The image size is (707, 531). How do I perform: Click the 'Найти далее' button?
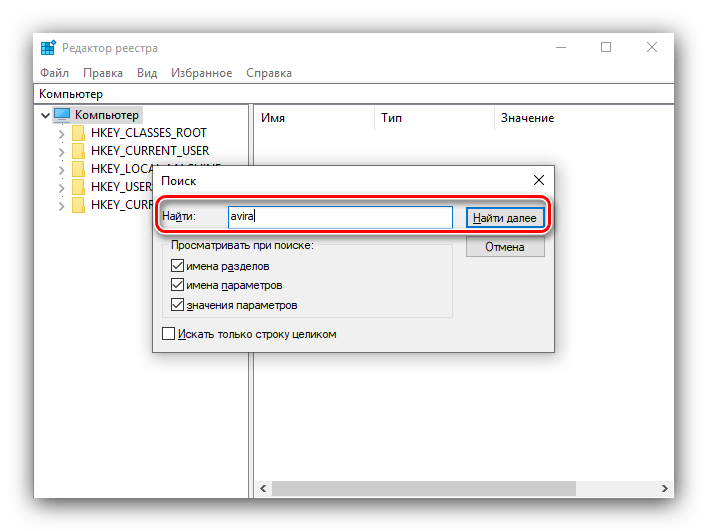505,218
